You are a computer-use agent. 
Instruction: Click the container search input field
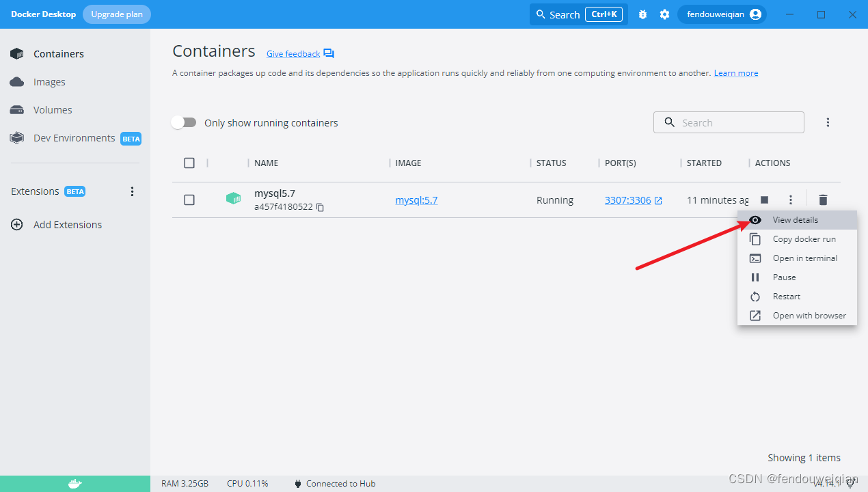pyautogui.click(x=729, y=122)
